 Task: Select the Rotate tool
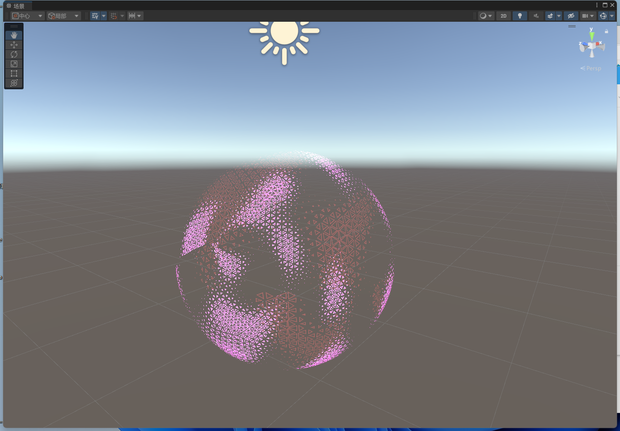[x=14, y=54]
